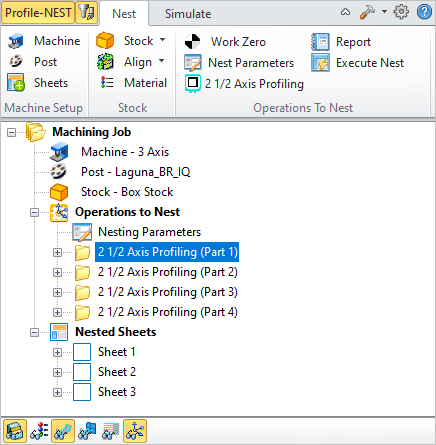Click the Machine label in ribbon

57,41
